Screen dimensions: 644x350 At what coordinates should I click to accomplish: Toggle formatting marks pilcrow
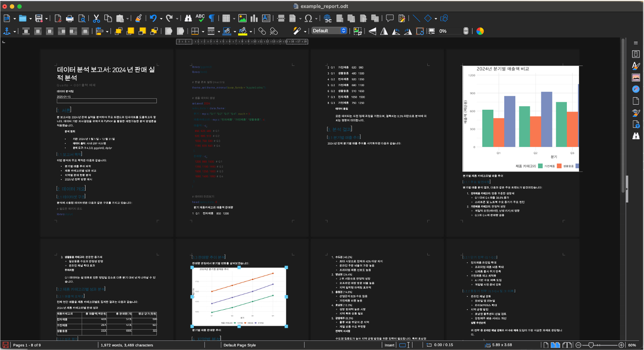[x=212, y=19]
